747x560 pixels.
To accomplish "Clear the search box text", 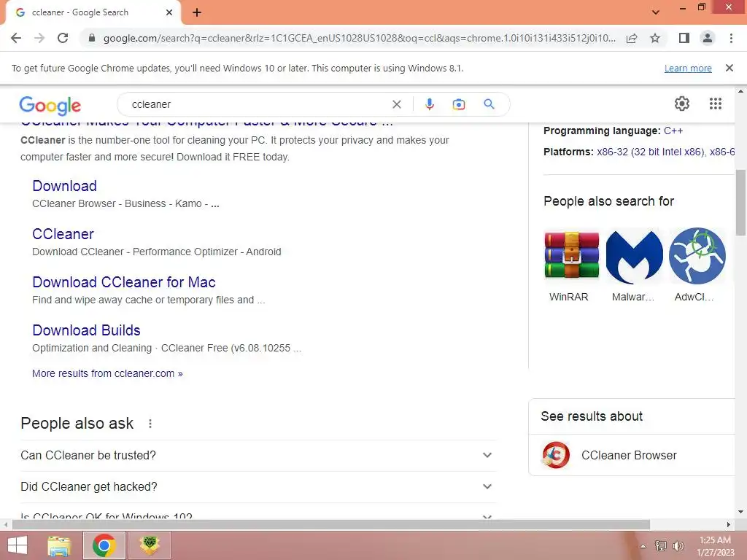I will (x=397, y=104).
